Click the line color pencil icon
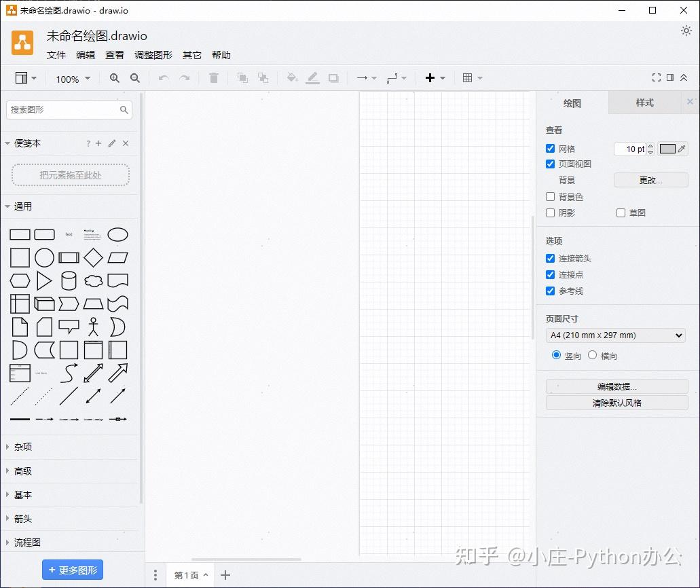 312,78
